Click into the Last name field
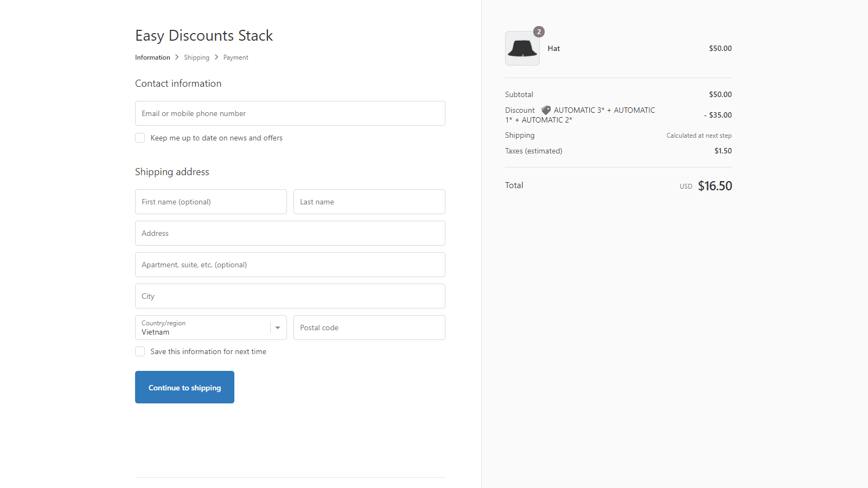The width and height of the screenshot is (868, 488). (x=369, y=202)
